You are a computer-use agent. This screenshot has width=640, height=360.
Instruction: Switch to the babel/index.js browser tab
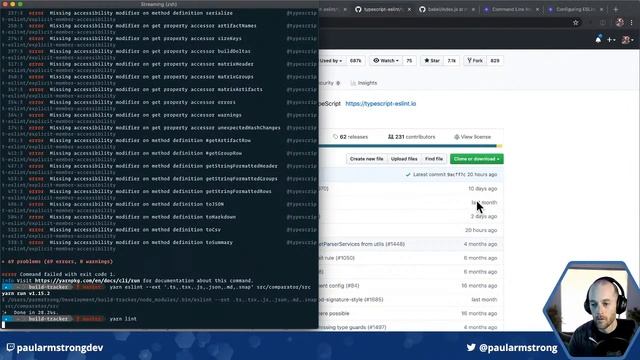[x=446, y=9]
